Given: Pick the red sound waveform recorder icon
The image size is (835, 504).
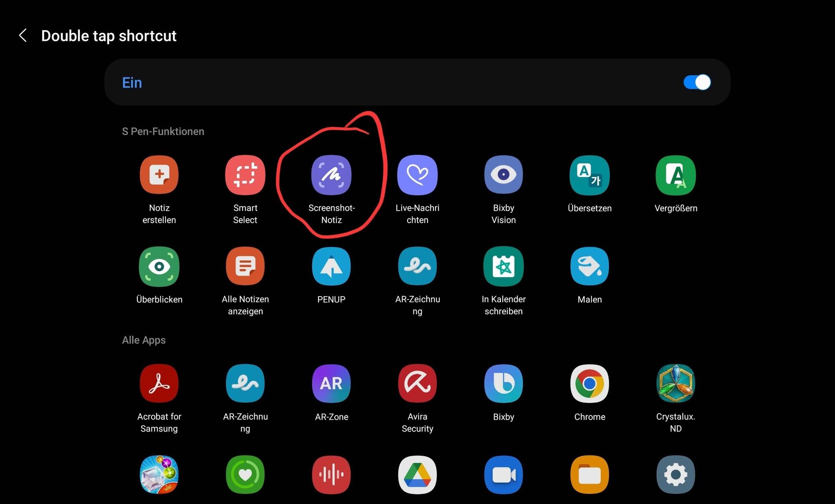Looking at the screenshot, I should 331,475.
